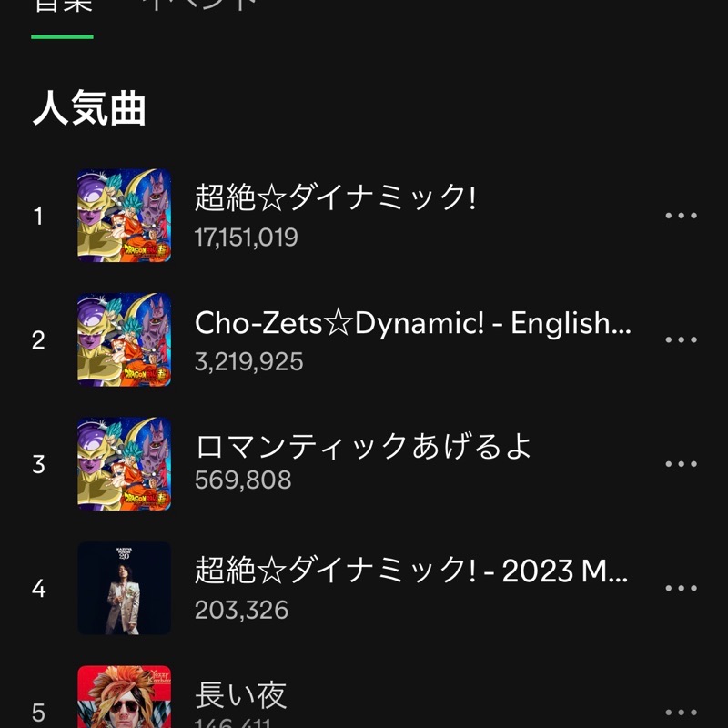Screen dimensions: 728x728
Task: Click album art of track 1 超絶☆ダイナミック!
Action: pos(124,216)
